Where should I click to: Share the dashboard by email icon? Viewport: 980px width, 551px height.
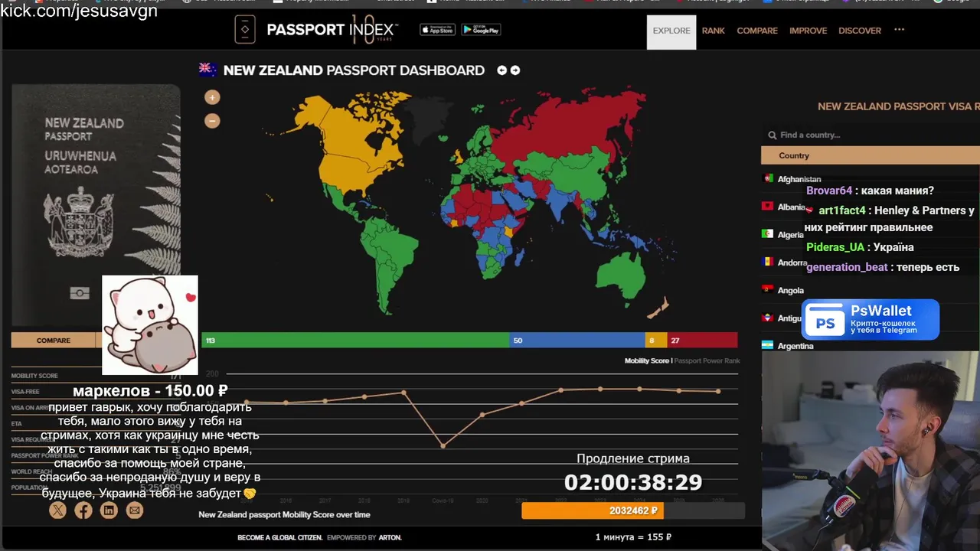(x=135, y=510)
